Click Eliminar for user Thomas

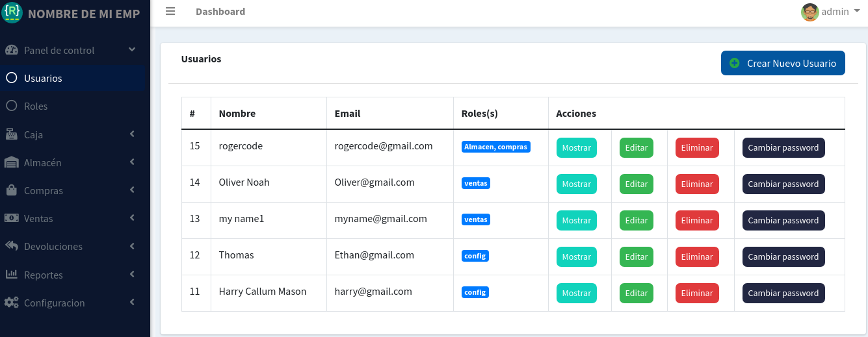(697, 256)
